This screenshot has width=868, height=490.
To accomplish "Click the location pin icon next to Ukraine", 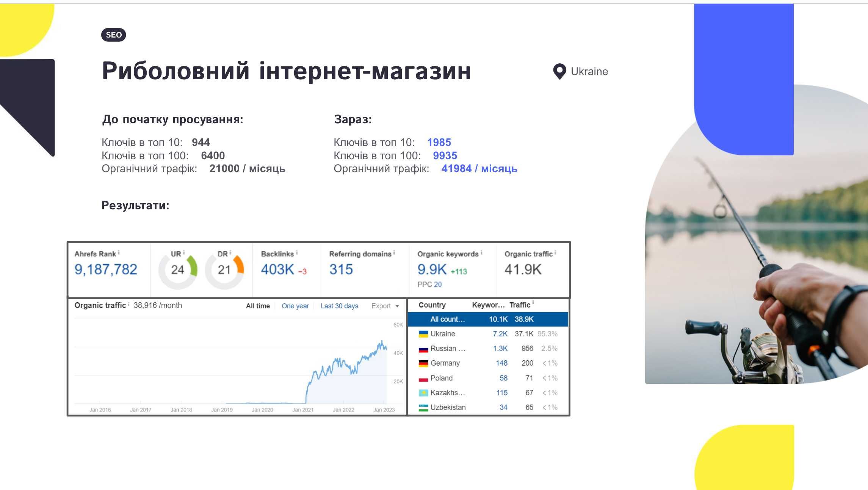I will click(559, 71).
